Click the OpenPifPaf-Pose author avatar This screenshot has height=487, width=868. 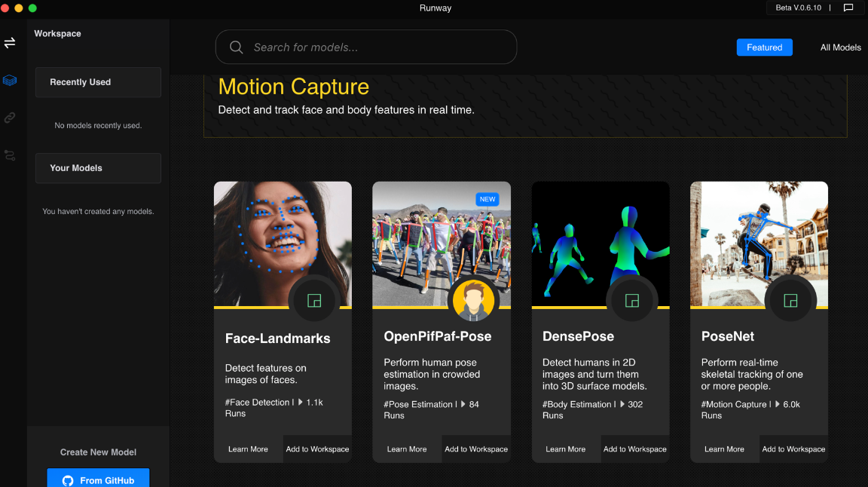pyautogui.click(x=473, y=301)
